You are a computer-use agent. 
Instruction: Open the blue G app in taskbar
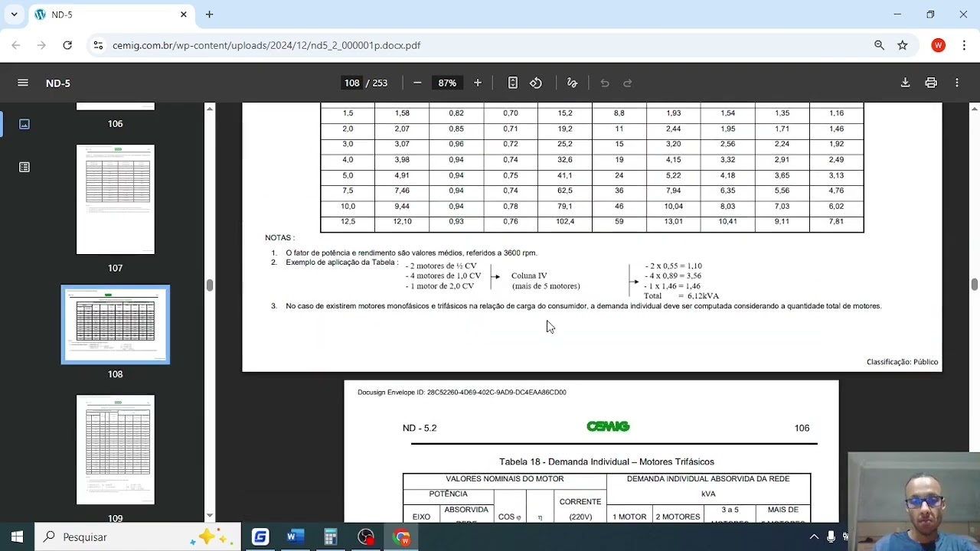(260, 536)
